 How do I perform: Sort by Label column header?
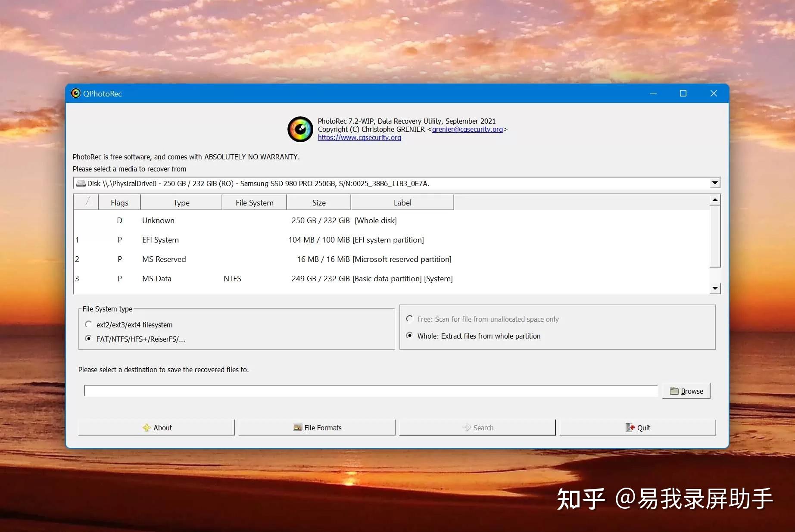[x=402, y=202]
